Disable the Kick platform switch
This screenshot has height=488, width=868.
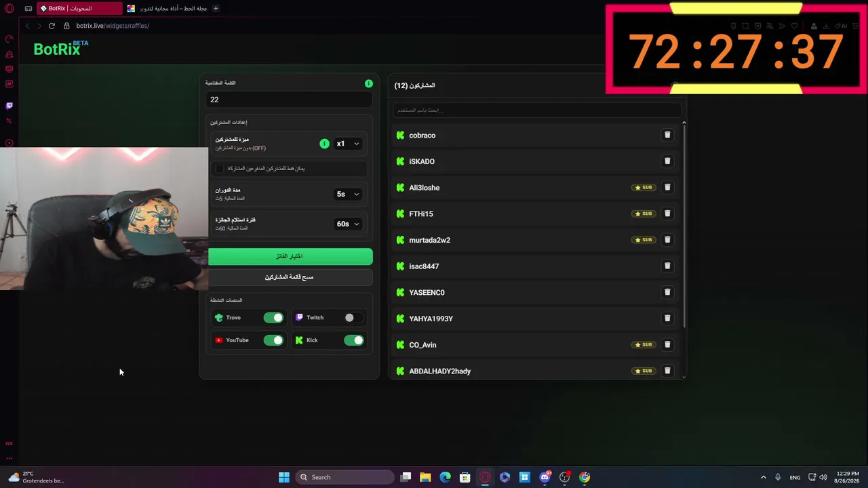click(x=353, y=340)
